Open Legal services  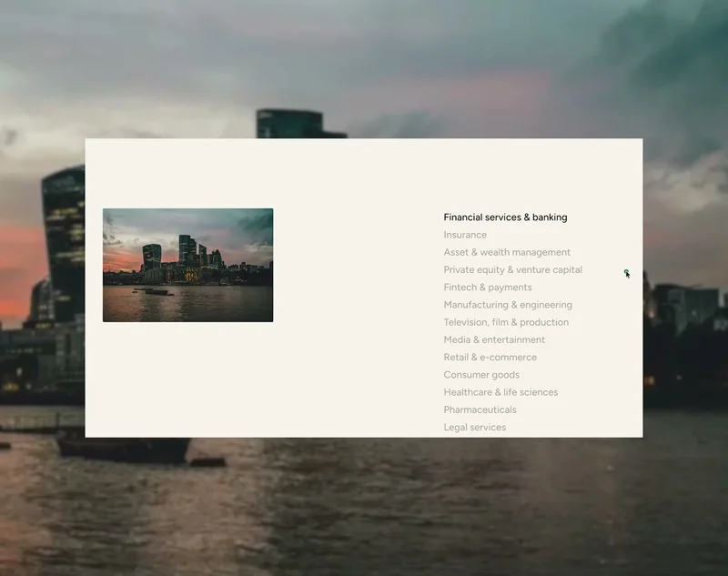point(474,428)
